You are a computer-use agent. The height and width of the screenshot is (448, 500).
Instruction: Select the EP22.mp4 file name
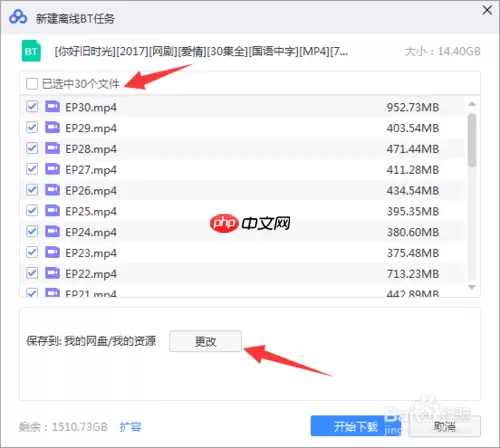coord(91,274)
